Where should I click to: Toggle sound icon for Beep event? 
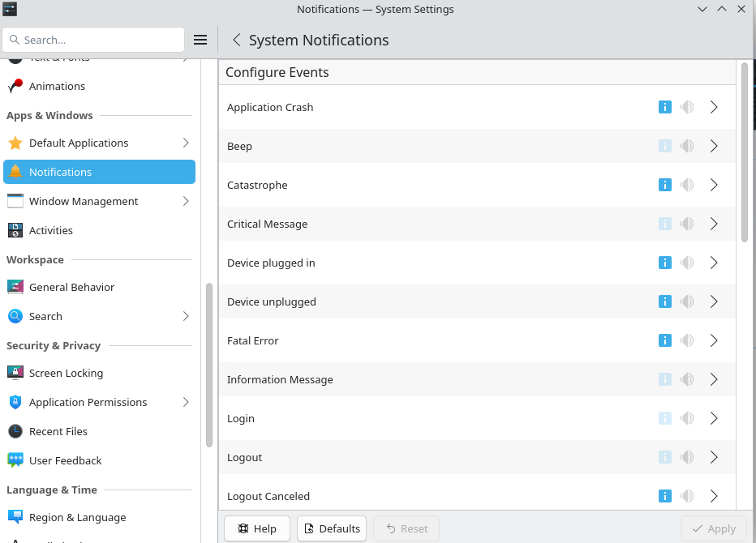[687, 146]
